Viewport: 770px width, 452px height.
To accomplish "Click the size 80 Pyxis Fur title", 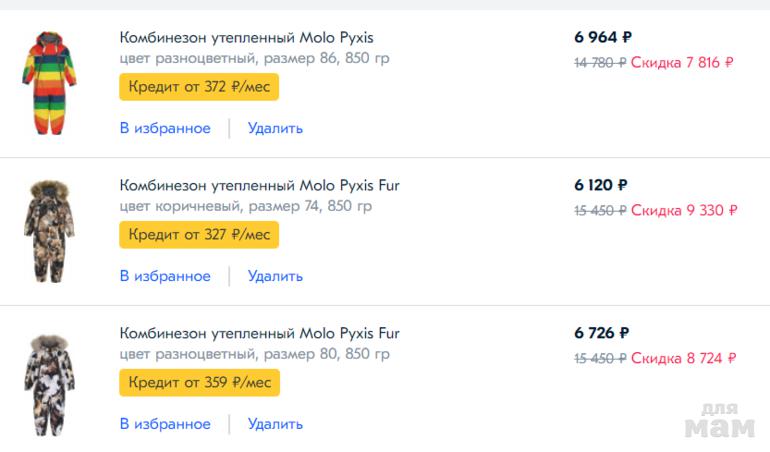I will point(259,333).
